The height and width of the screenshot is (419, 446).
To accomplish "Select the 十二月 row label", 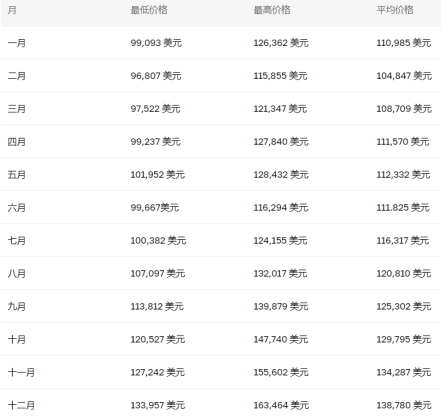I will (x=21, y=406).
